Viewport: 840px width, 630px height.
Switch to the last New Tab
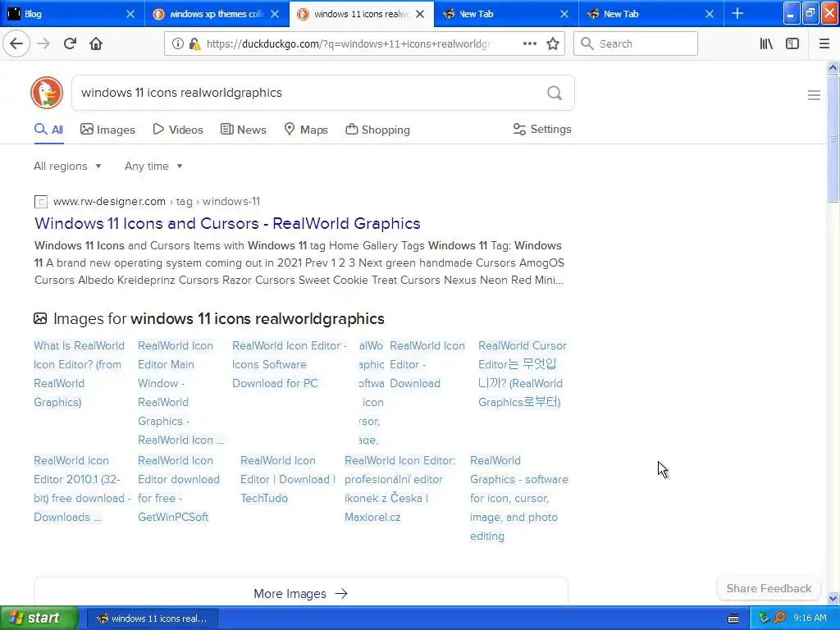point(651,14)
